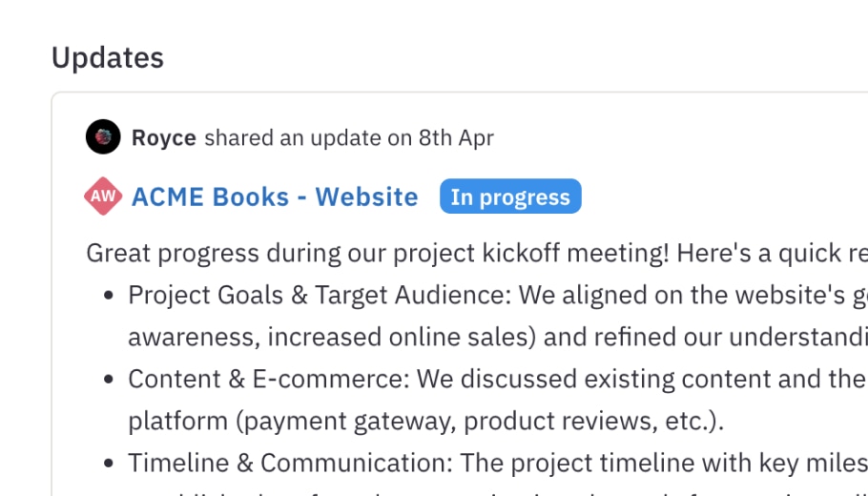The width and height of the screenshot is (868, 496).
Task: Click Royce's round profile avatar
Action: click(103, 136)
